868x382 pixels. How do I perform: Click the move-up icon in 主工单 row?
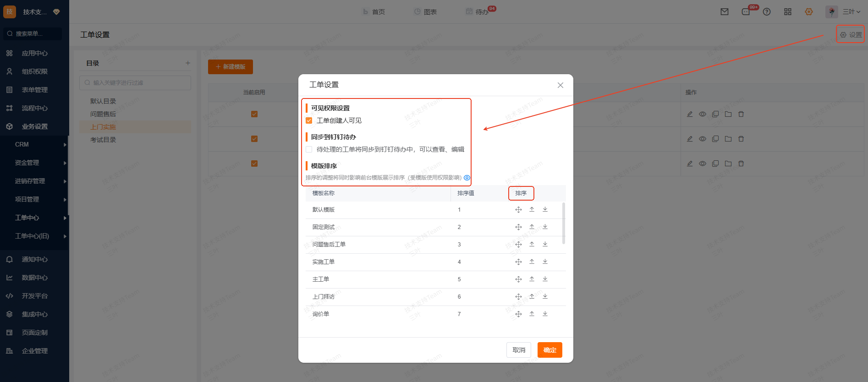(x=532, y=279)
